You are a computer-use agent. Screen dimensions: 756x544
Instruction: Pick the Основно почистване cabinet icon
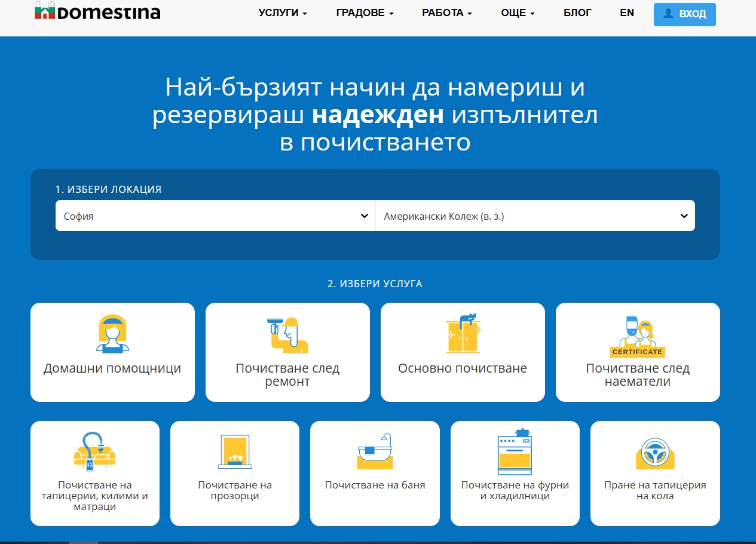click(x=463, y=333)
